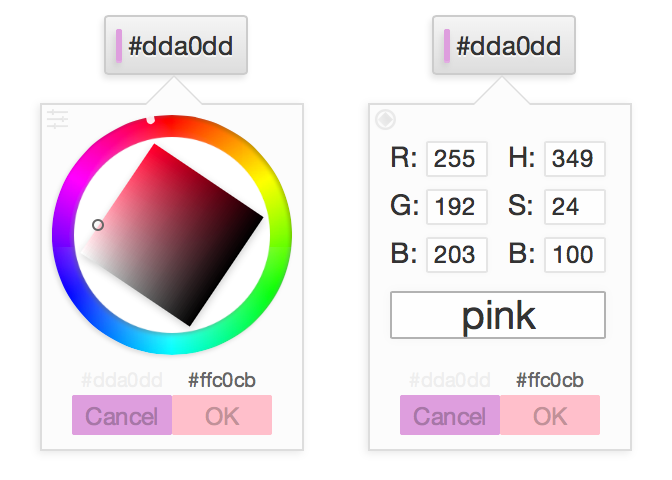Click OK in the left color picker

[x=222, y=415]
